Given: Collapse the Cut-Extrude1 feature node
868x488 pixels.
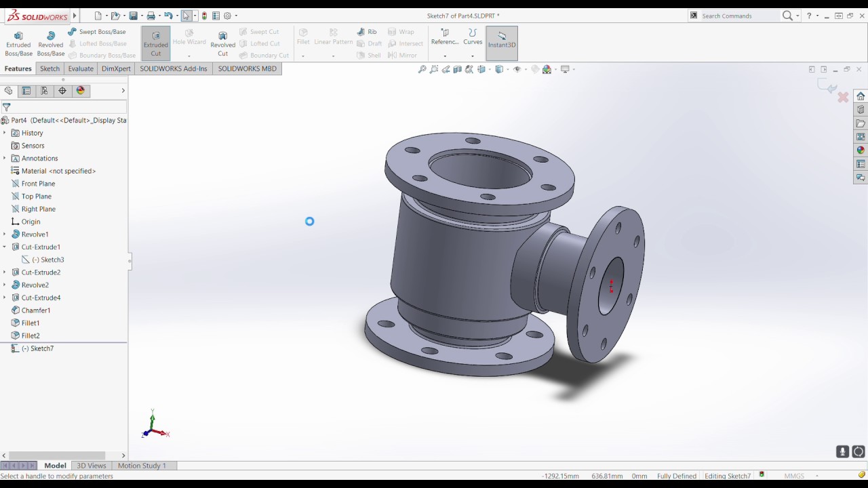Looking at the screenshot, I should tap(5, 247).
